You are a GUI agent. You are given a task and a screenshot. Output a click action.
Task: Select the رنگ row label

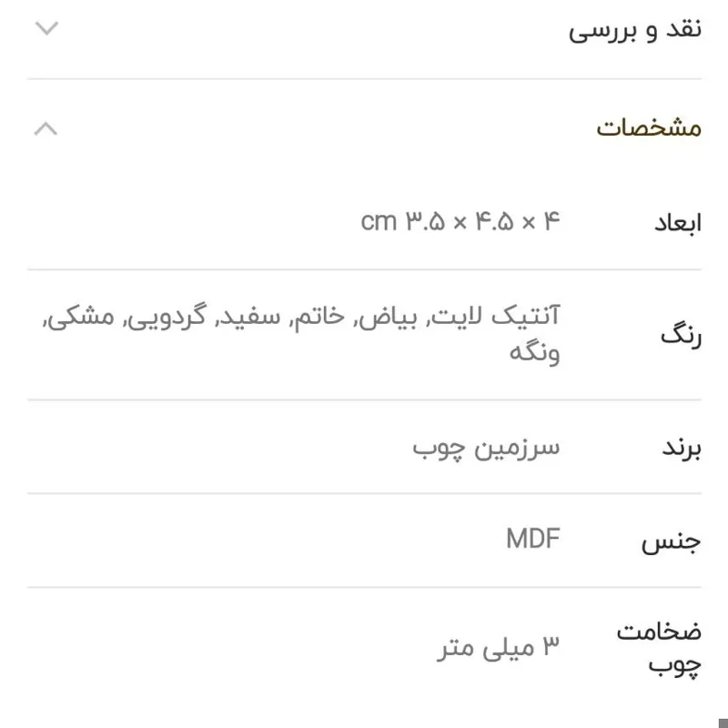click(x=682, y=336)
